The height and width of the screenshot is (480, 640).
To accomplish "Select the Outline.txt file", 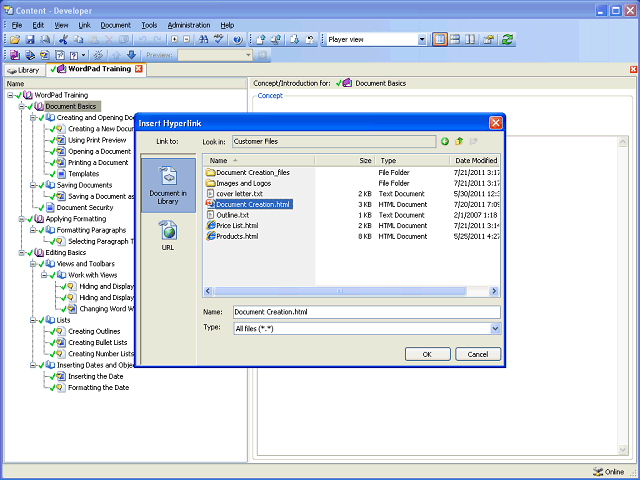I will (x=232, y=215).
